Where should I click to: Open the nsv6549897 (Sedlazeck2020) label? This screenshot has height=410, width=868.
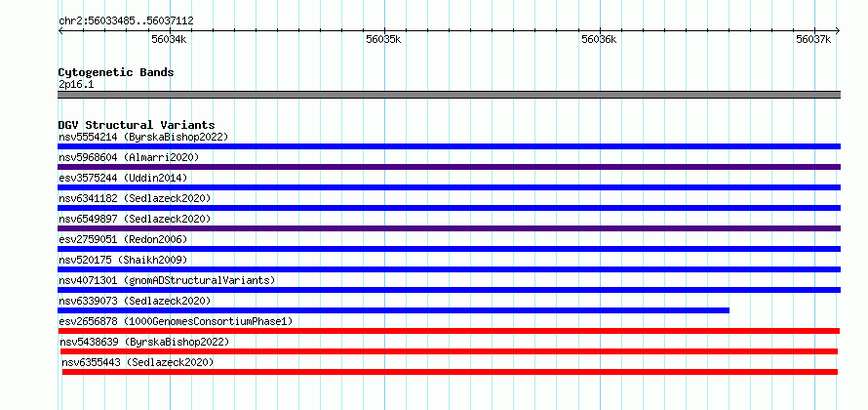coord(135,219)
